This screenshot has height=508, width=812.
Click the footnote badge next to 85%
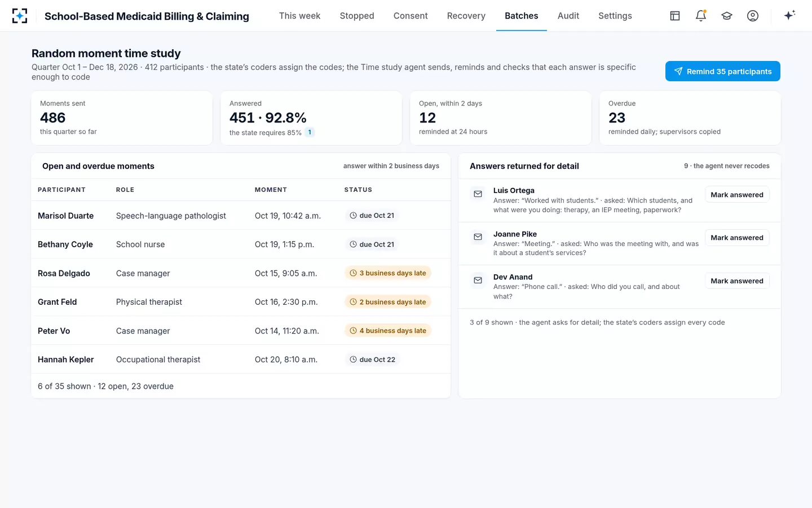310,133
